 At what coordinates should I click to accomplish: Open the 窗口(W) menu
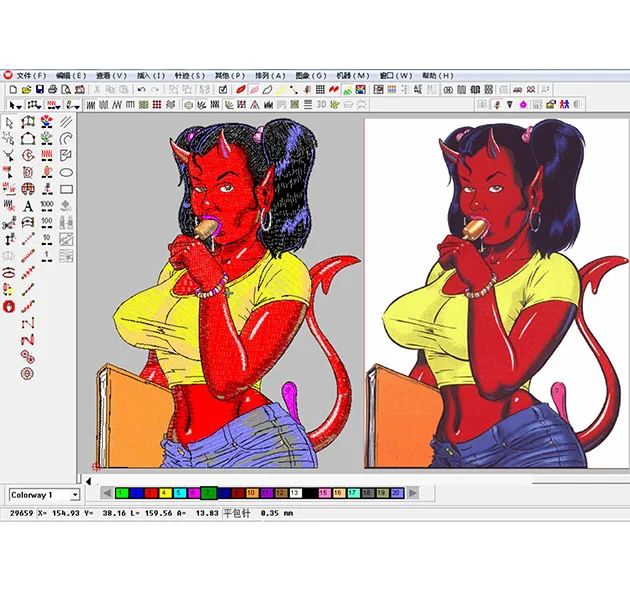coord(396,76)
